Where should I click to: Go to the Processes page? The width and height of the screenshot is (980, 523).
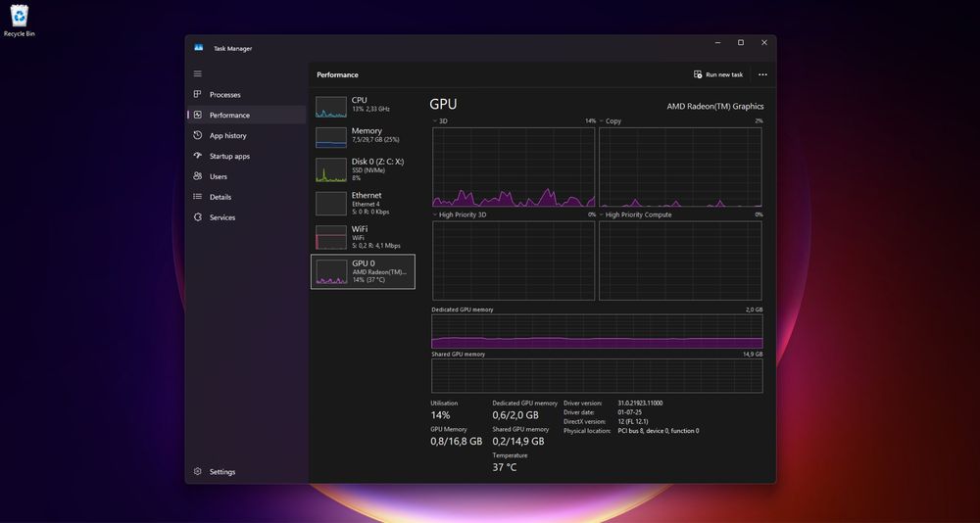click(x=246, y=94)
